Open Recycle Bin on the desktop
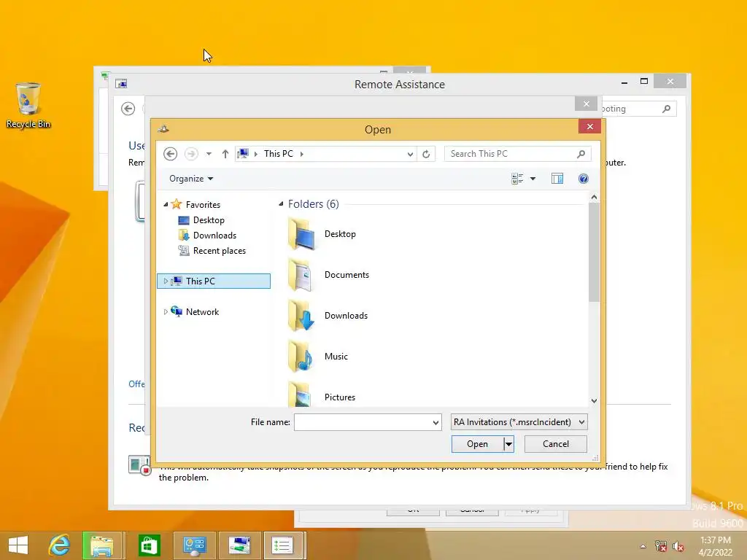Viewport: 747px width, 560px height. pos(28,105)
